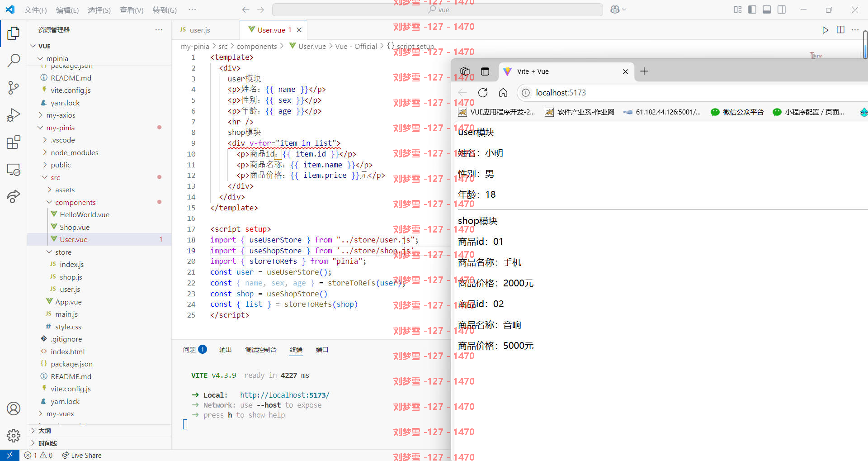Image resolution: width=868 pixels, height=461 pixels.
Task: Open the 小程序配置 bookmark
Action: tap(808, 112)
